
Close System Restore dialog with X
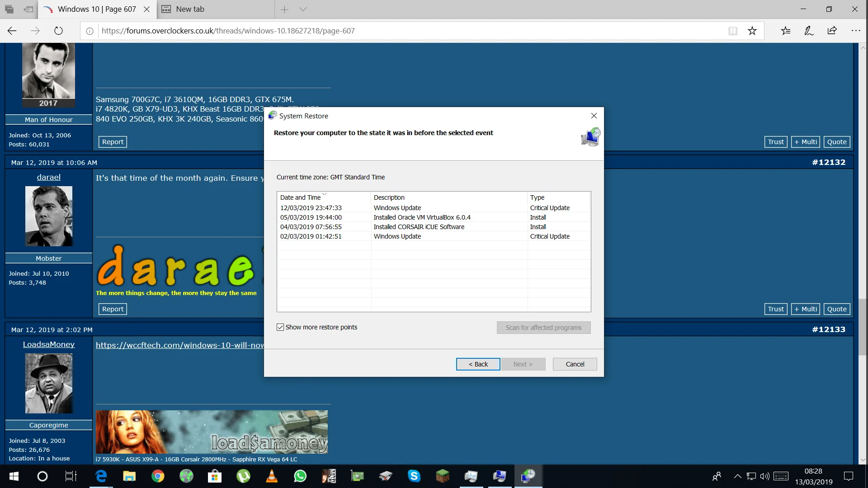point(594,116)
